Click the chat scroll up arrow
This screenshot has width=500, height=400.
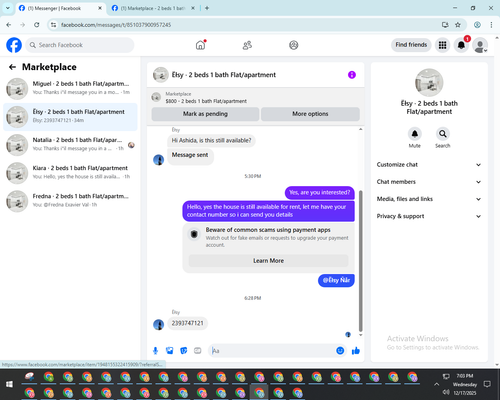tap(360, 129)
